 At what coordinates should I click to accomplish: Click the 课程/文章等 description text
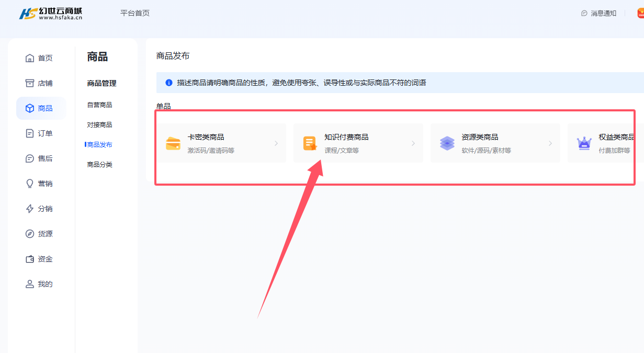342,151
